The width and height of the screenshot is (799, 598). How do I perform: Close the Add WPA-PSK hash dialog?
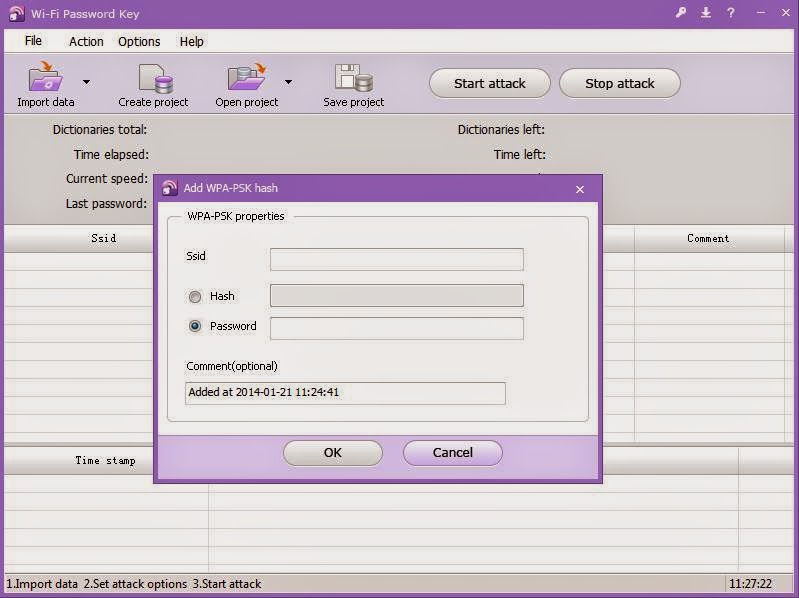(580, 189)
